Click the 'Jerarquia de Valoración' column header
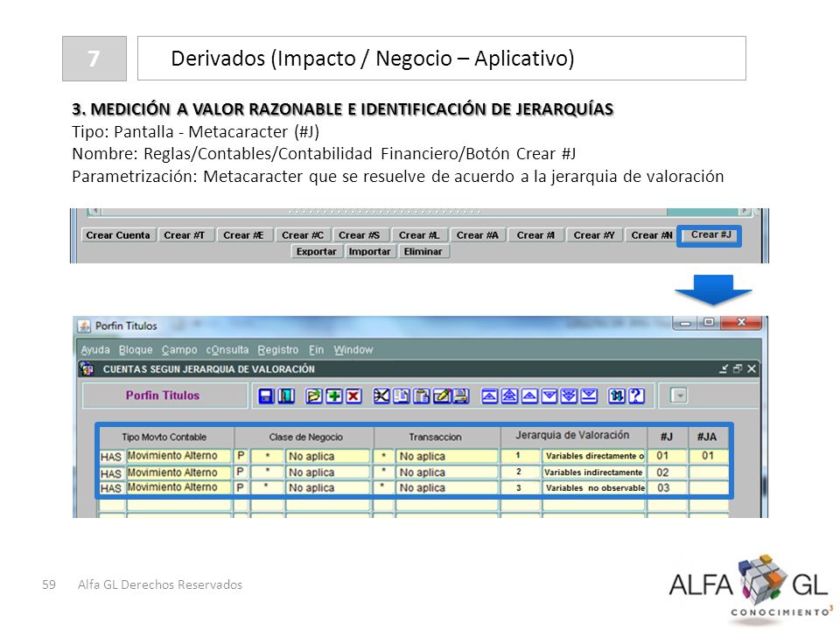This screenshot has width=840, height=630. [572, 436]
